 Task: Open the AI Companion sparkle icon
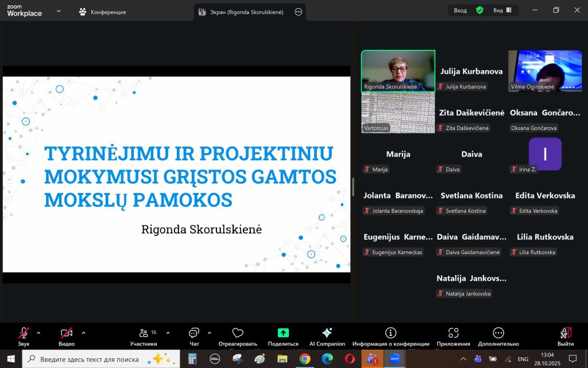click(327, 333)
